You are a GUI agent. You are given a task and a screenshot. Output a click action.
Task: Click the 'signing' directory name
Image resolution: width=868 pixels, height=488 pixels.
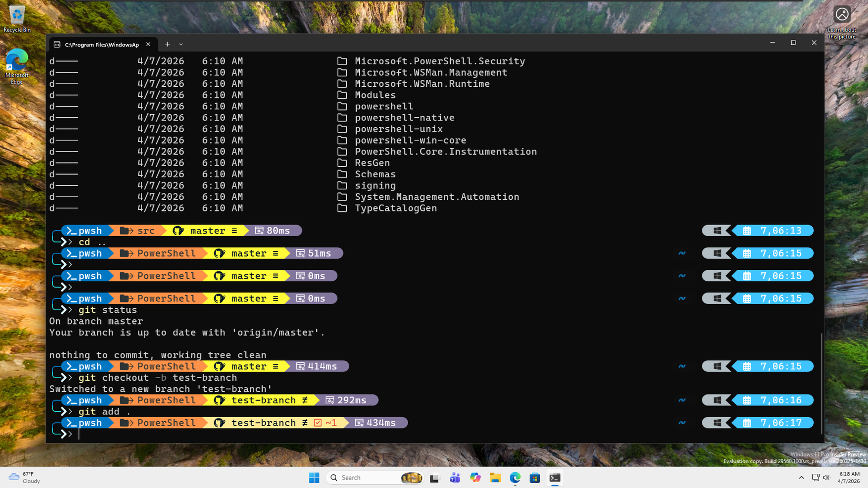[375, 186]
